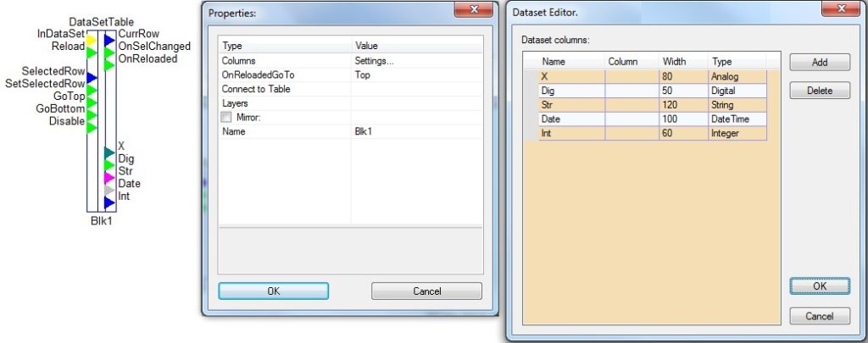868x343 pixels.
Task: Open Columns 'Settings...' value in Properties
Action: click(x=417, y=61)
